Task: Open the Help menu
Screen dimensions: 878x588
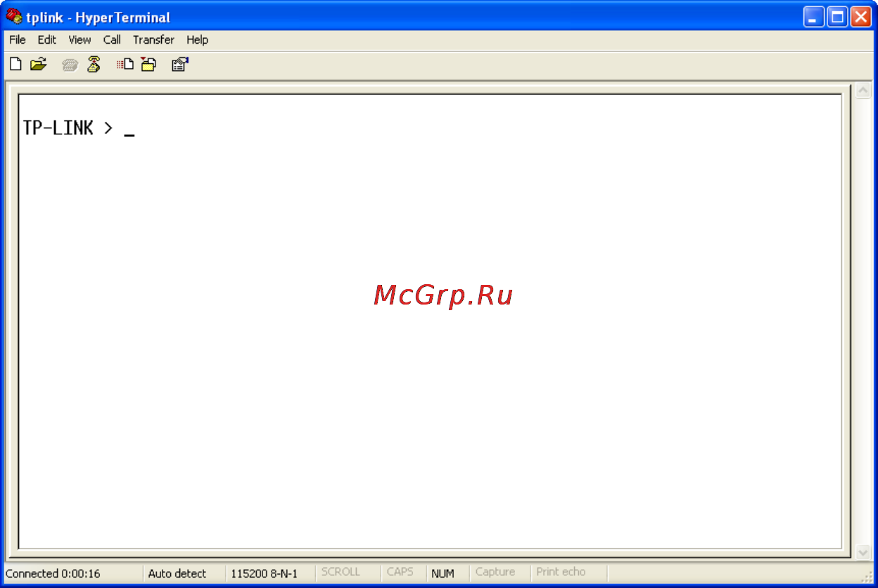Action: click(197, 40)
